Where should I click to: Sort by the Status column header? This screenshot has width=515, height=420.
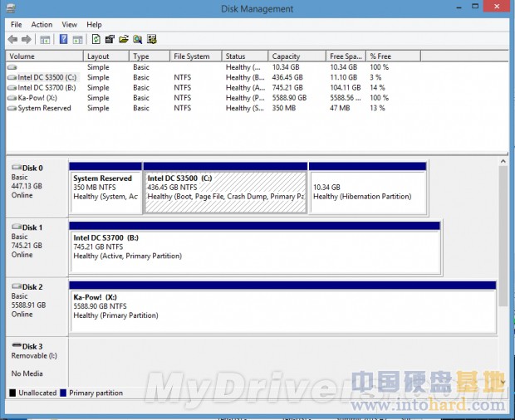245,56
